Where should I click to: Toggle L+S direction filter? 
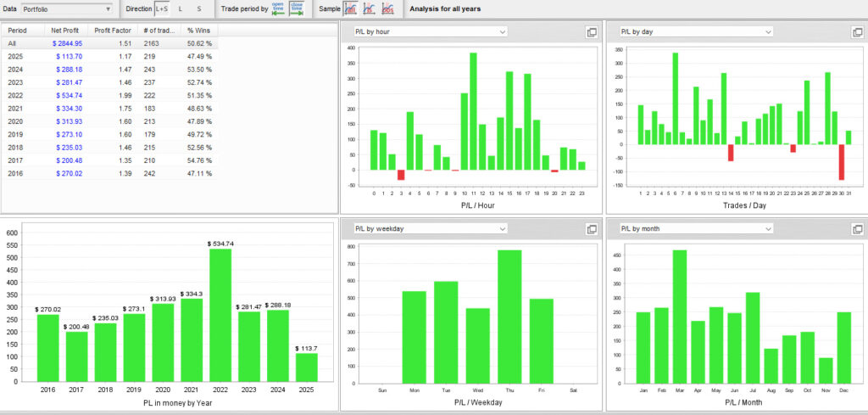coord(162,8)
